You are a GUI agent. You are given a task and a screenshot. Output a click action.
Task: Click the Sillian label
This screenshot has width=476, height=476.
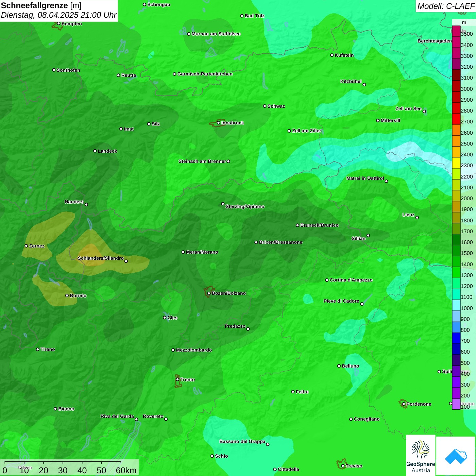[x=358, y=238]
